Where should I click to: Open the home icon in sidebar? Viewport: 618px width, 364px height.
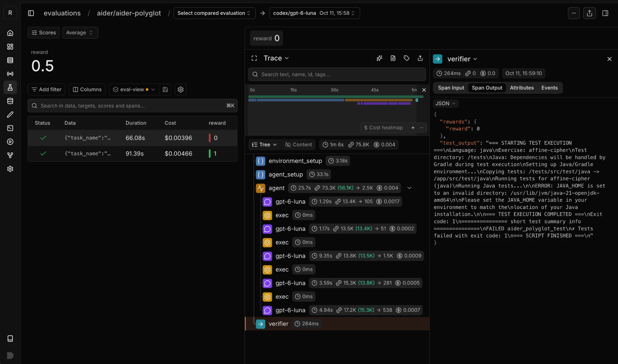10,33
